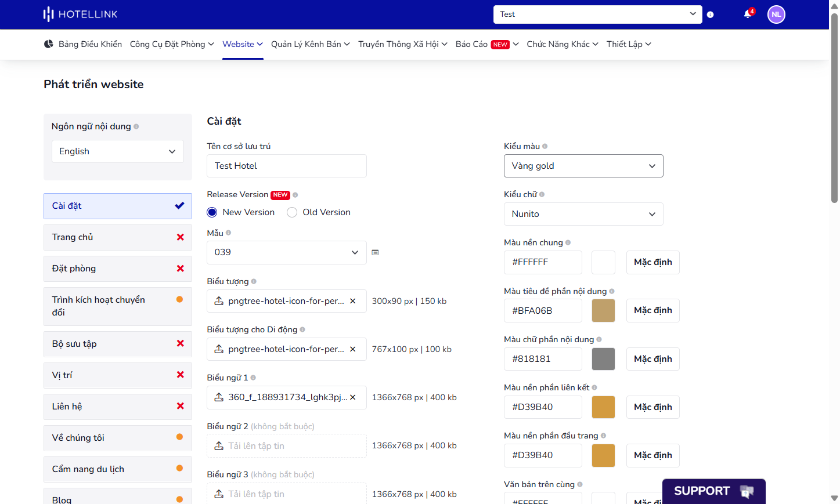Image resolution: width=840 pixels, height=504 pixels.
Task: Reset Màu nền chung with Mặc định
Action: point(653,262)
